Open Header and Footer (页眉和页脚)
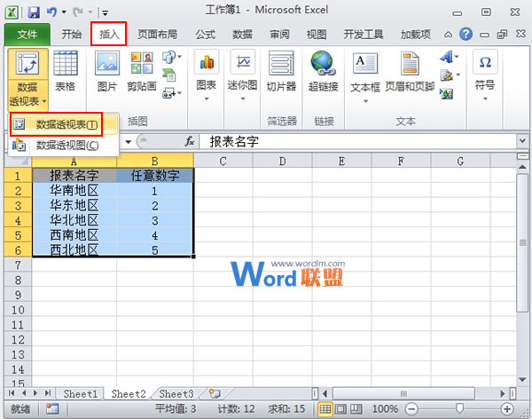The width and height of the screenshot is (532, 419). pos(409,72)
